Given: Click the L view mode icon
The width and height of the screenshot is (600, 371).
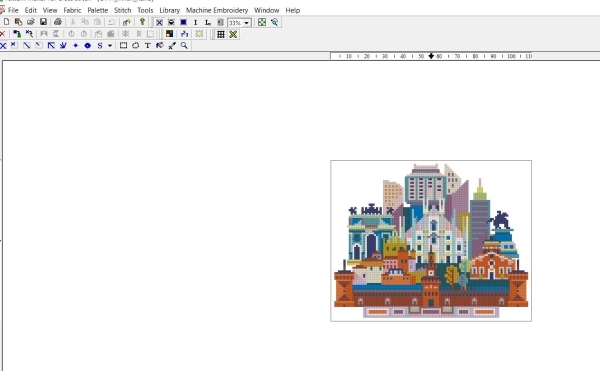Looking at the screenshot, I should pos(208,23).
